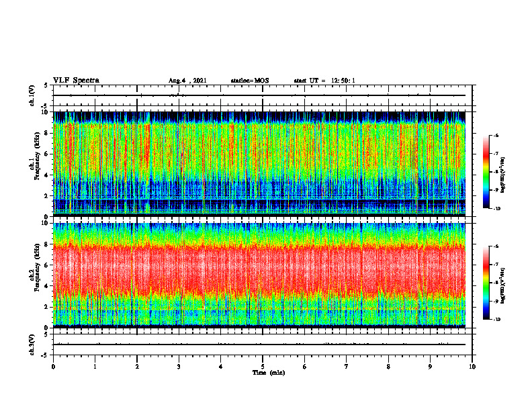Viewport: 532px width, 411px height.
Task: Click the ch.1 voltage waveform panel
Action: coord(263,95)
